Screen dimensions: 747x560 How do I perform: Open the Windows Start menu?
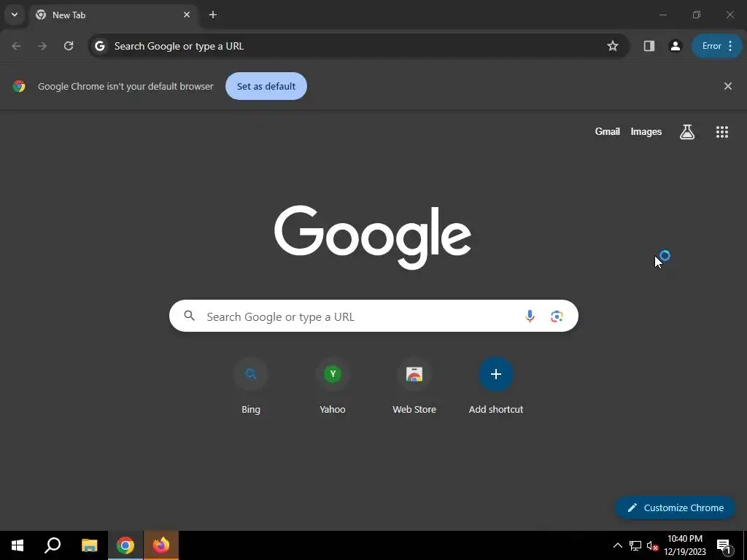18,545
